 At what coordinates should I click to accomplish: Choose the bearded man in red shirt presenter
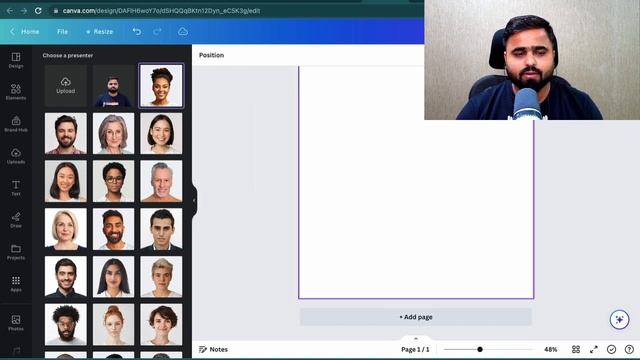pyautogui.click(x=66, y=133)
